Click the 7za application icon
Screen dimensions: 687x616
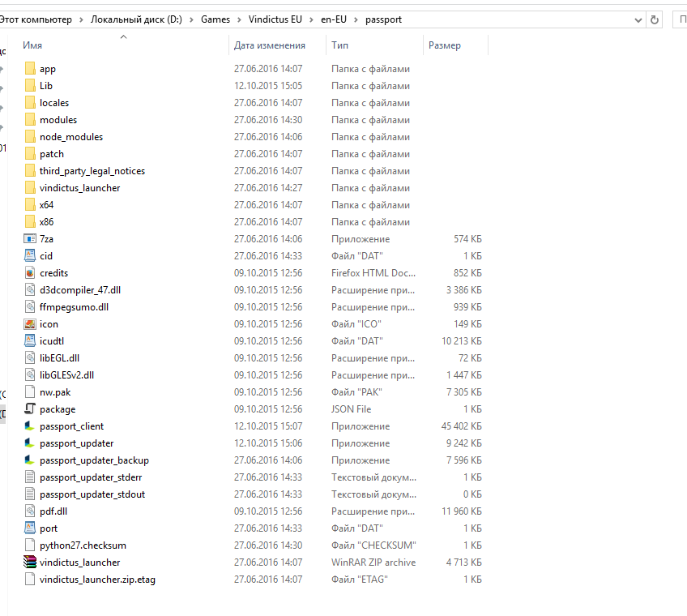(x=30, y=239)
